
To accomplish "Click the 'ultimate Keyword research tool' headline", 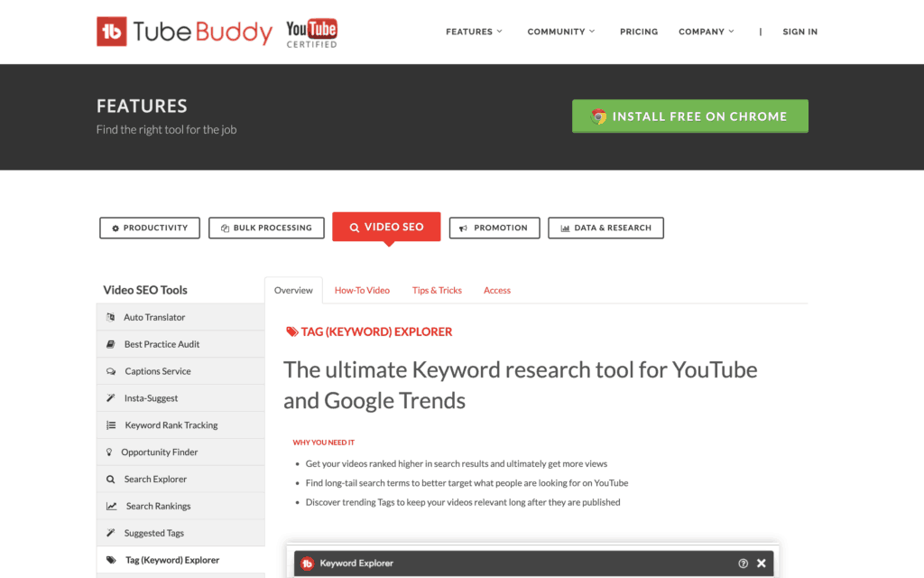I will [x=521, y=385].
